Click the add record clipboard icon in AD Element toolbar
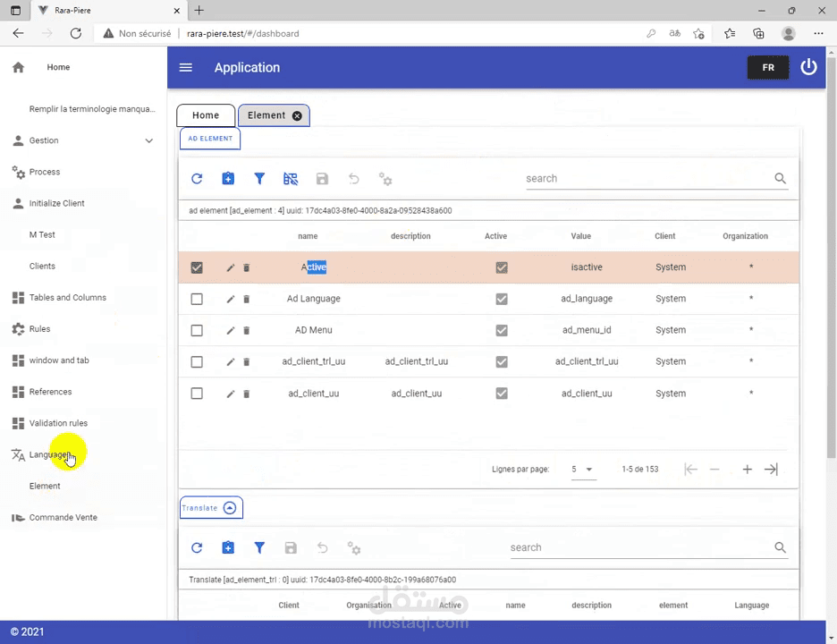 coord(228,178)
